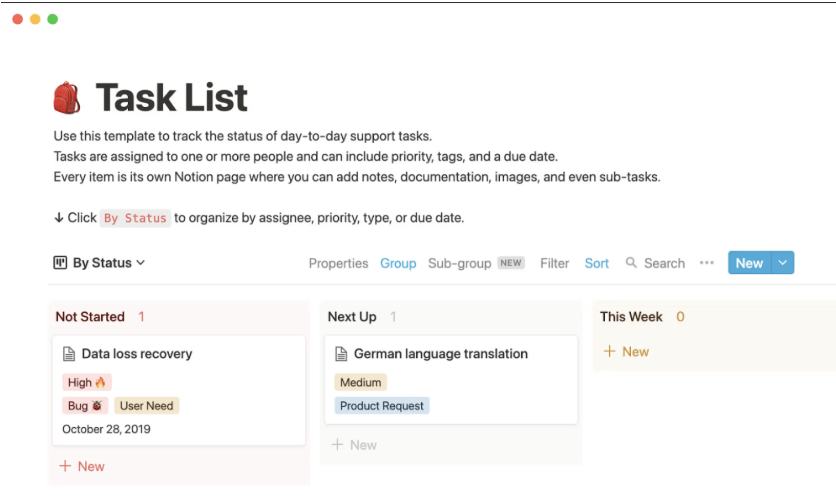Open the Properties menu

338,263
